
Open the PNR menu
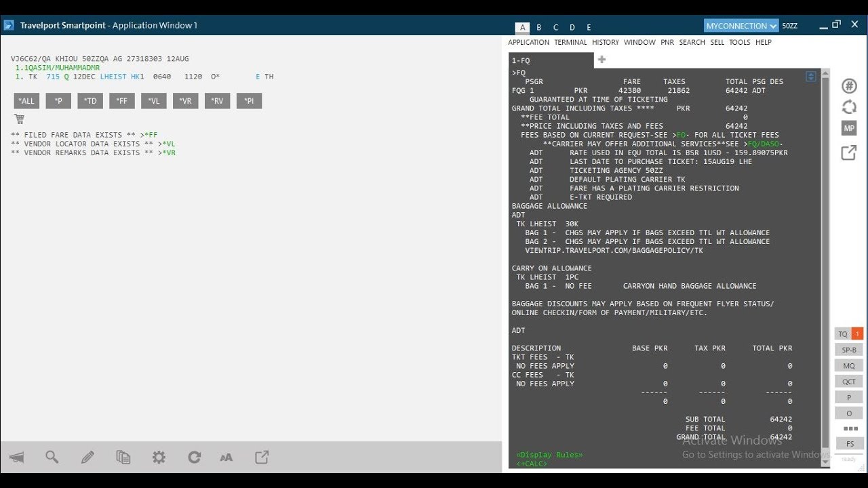(667, 42)
